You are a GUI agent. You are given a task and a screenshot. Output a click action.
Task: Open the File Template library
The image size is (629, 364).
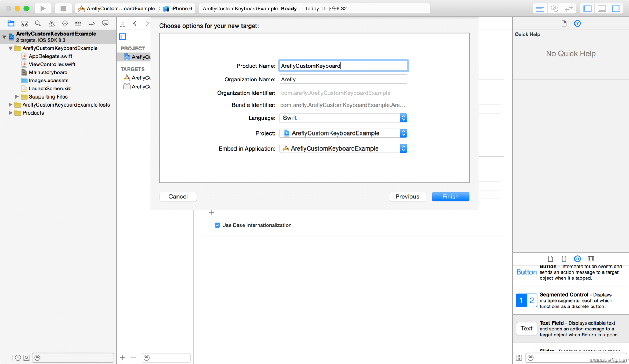click(x=550, y=259)
